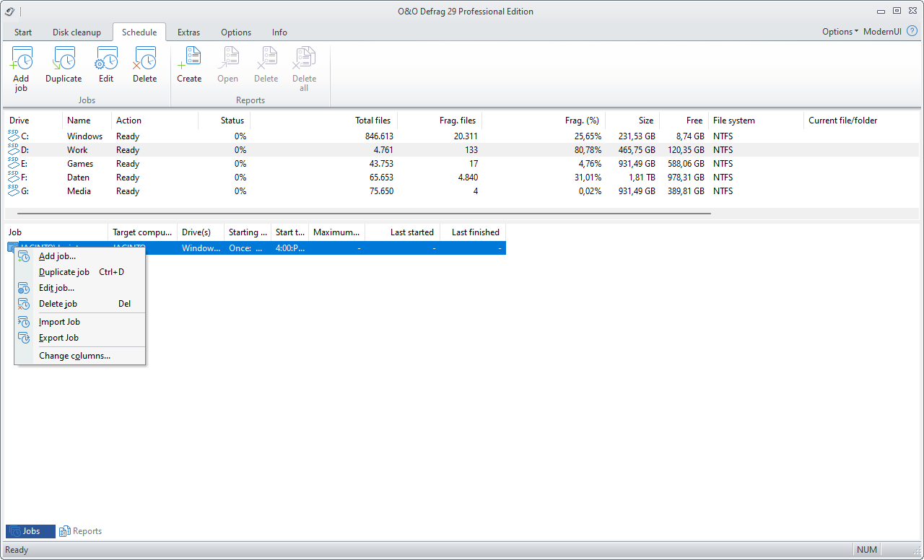Select the Work drive name cell
Screen dimensions: 924x560
[77, 150]
